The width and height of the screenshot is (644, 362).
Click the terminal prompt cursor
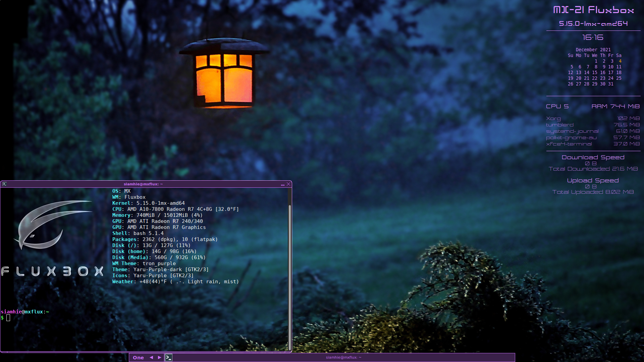coord(8,318)
